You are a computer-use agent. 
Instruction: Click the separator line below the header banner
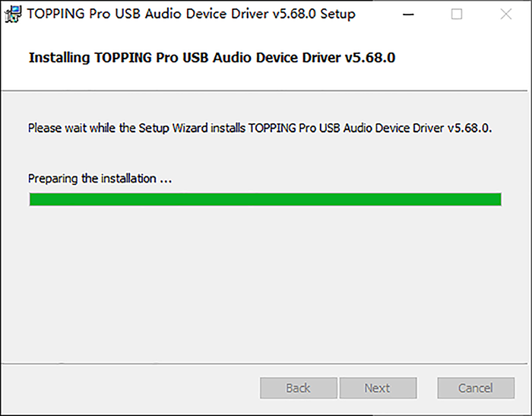(264, 91)
